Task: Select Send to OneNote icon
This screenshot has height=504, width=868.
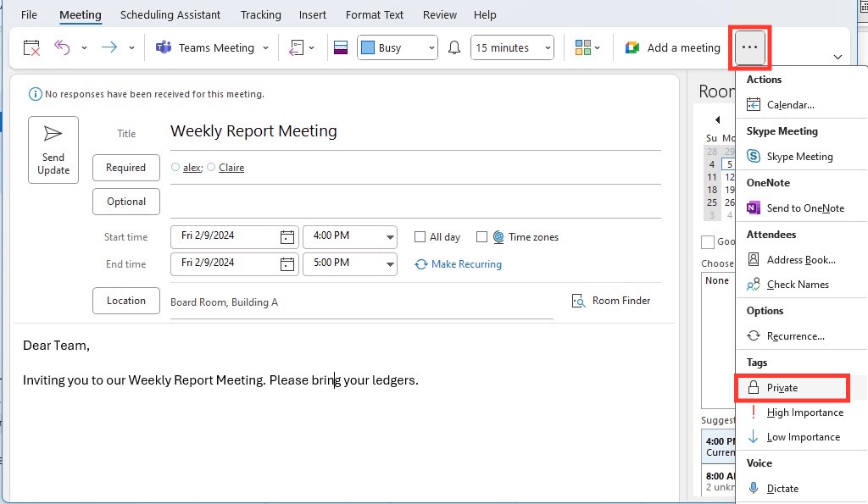Action: point(754,208)
